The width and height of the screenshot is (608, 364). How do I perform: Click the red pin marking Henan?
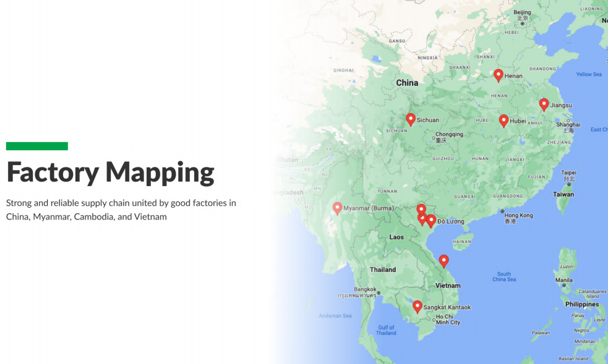click(499, 75)
